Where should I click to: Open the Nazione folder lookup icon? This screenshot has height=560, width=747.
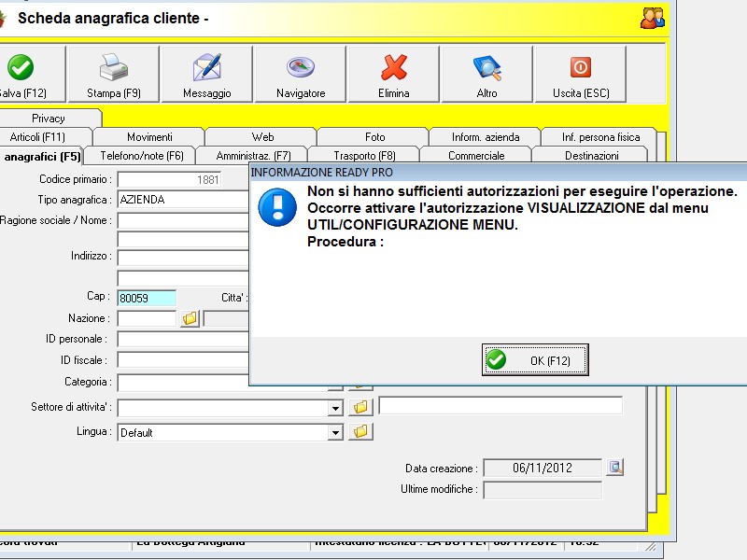(190, 318)
